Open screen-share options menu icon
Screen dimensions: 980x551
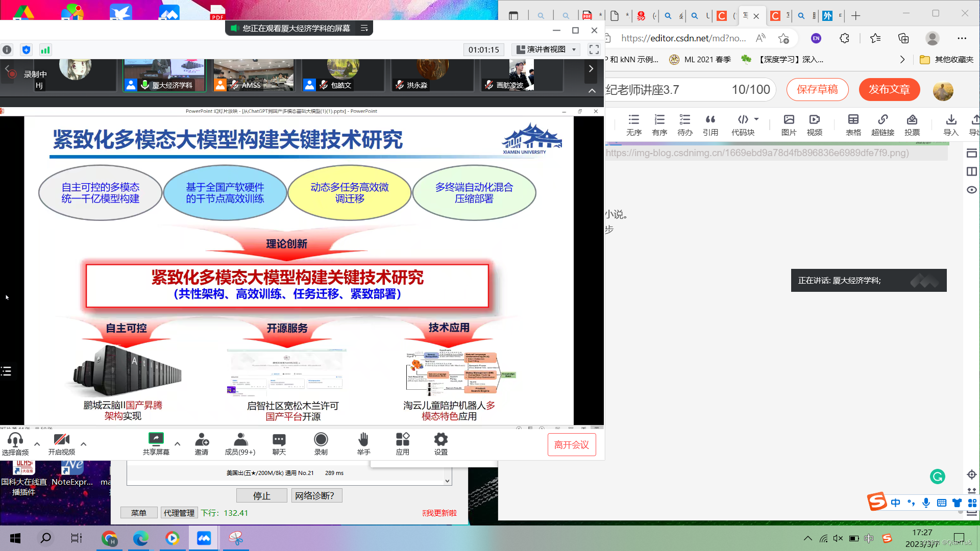tap(364, 28)
